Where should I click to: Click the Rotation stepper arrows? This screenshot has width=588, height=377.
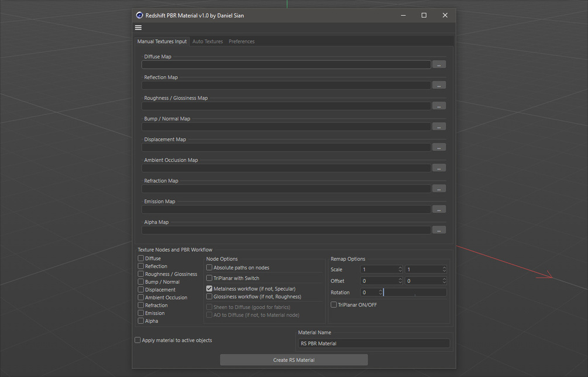click(x=381, y=292)
